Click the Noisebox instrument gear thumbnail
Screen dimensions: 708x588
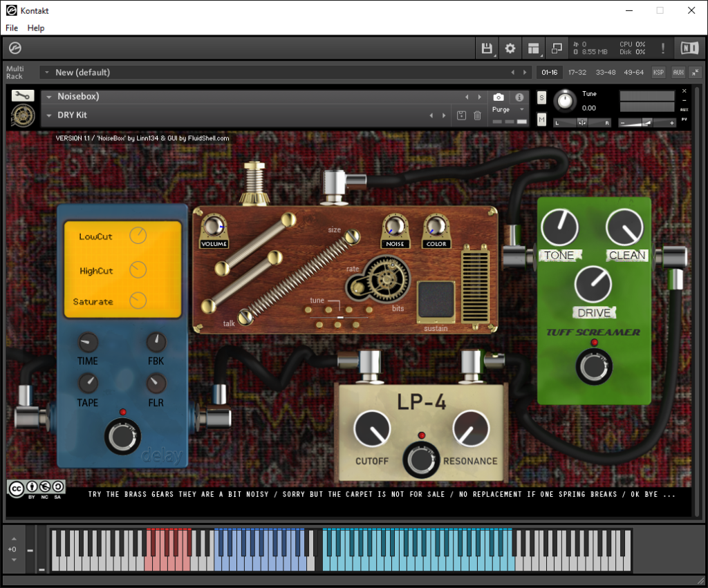tap(23, 115)
